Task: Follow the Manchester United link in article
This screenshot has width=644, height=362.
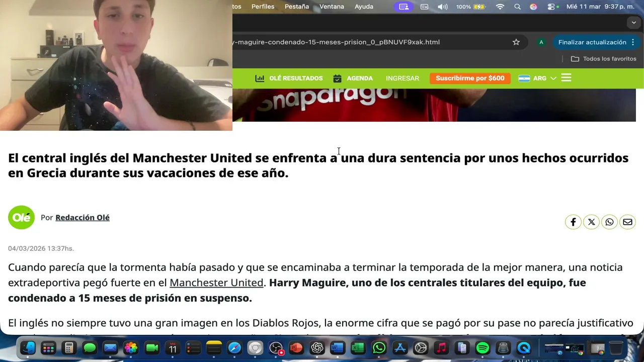Action: 216,283
